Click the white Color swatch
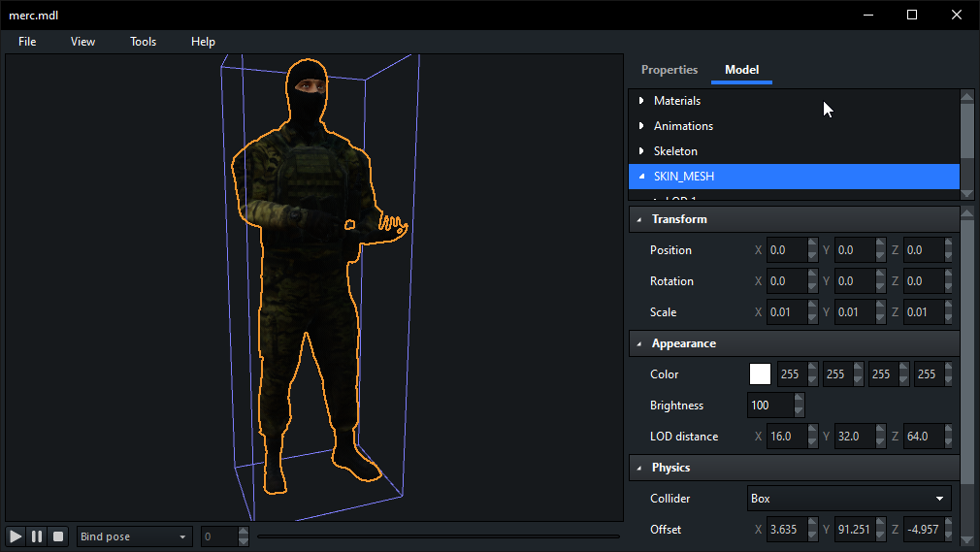The width and height of the screenshot is (980, 552). click(760, 374)
